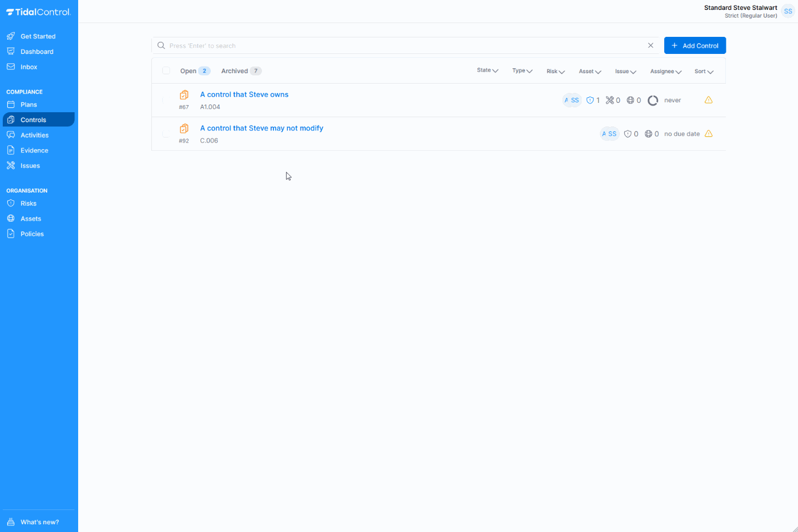Click the warning triangle on control #92
Screen dimensions: 798x532
click(708, 133)
